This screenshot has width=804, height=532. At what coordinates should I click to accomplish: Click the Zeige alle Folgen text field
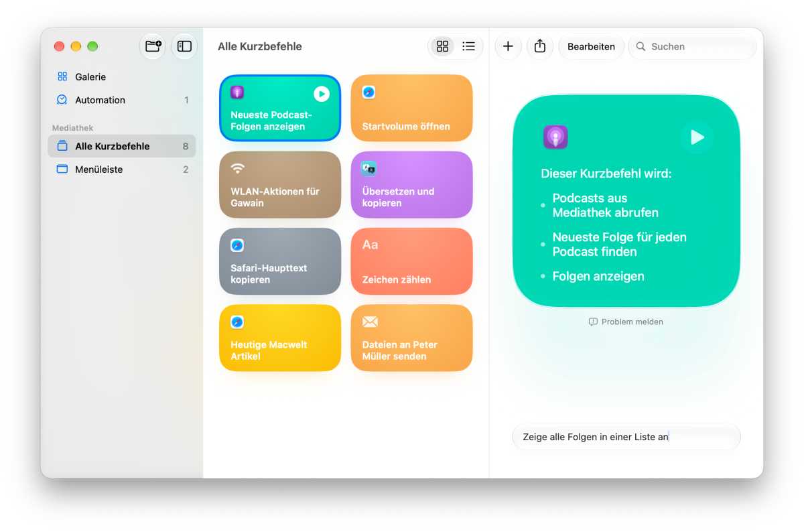(626, 437)
